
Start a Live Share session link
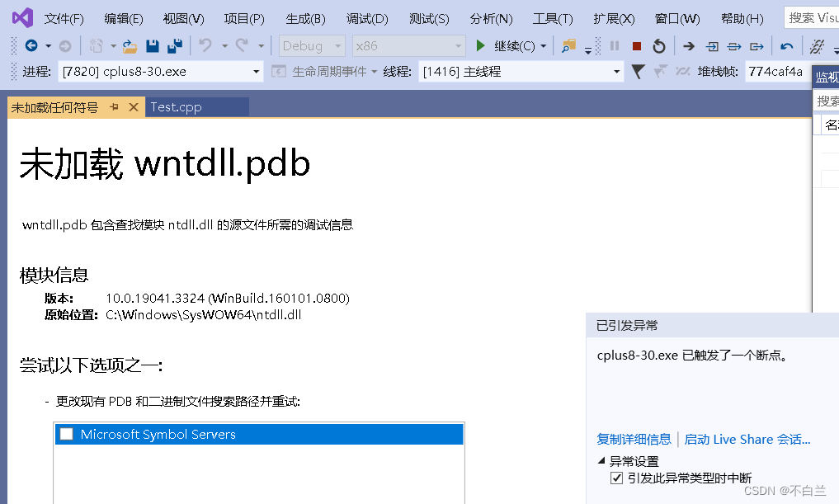pos(747,440)
